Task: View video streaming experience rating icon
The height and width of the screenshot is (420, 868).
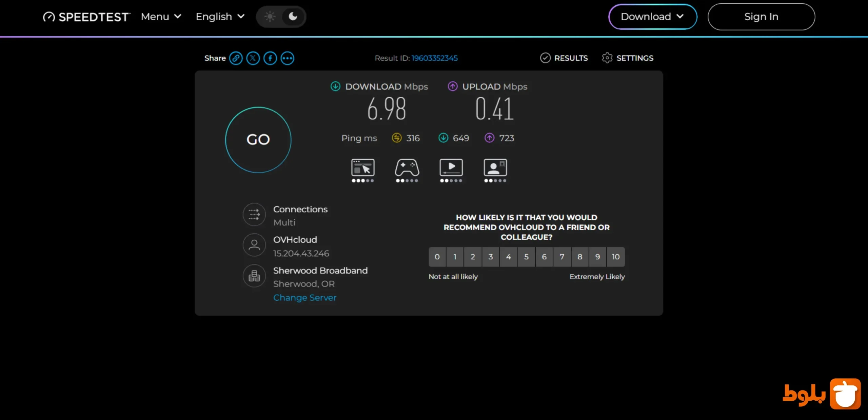Action: pos(451,170)
